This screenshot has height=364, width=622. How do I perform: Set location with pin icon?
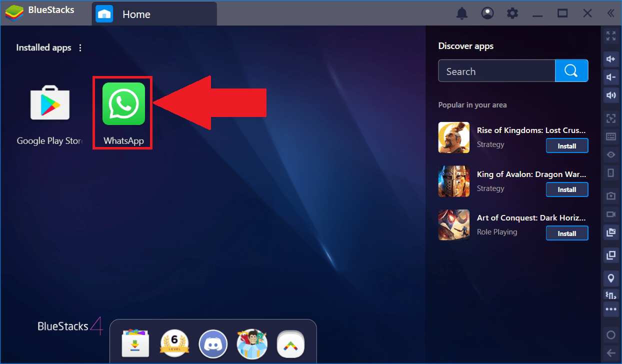[x=610, y=278]
